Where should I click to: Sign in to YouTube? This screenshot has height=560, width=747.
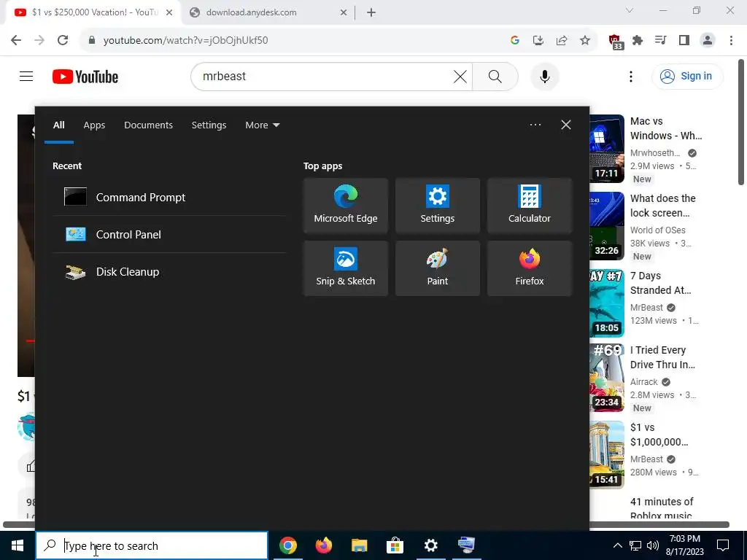pos(687,76)
